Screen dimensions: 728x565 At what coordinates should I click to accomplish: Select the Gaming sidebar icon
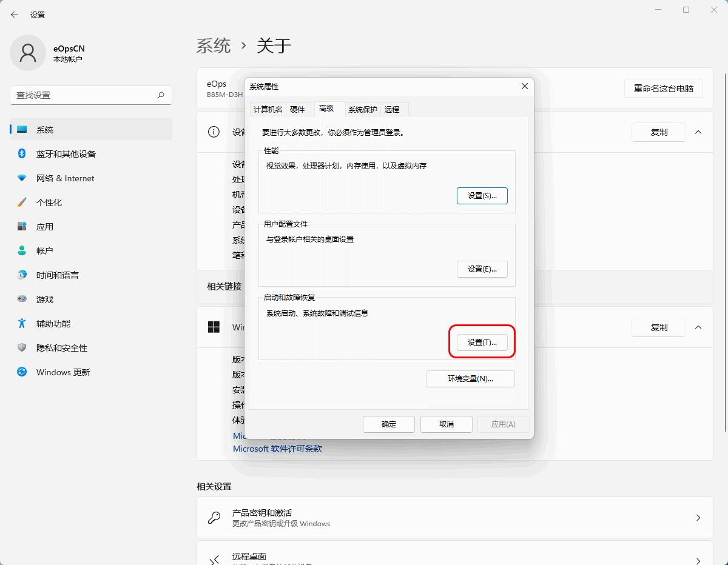23,299
